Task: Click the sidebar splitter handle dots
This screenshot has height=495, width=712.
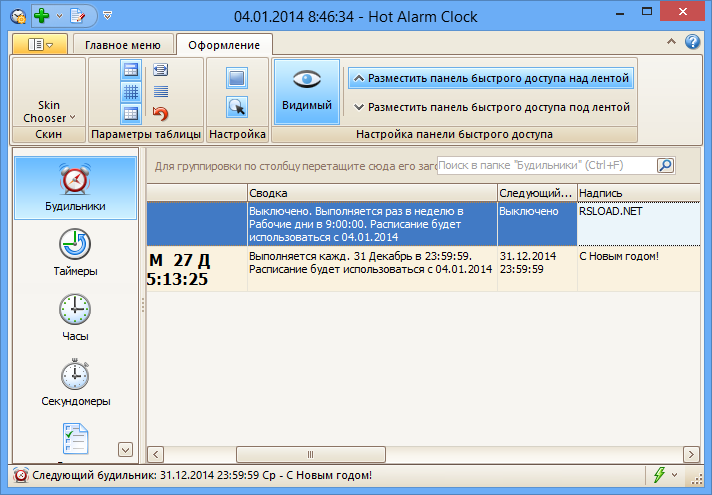Action: point(143,305)
